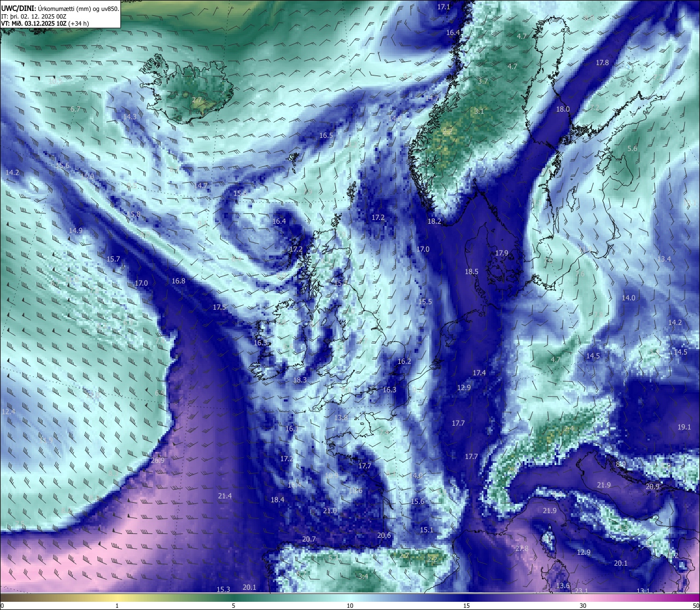The width and height of the screenshot is (700, 610).
Task: Click the legend tick label 50
Action: click(696, 606)
